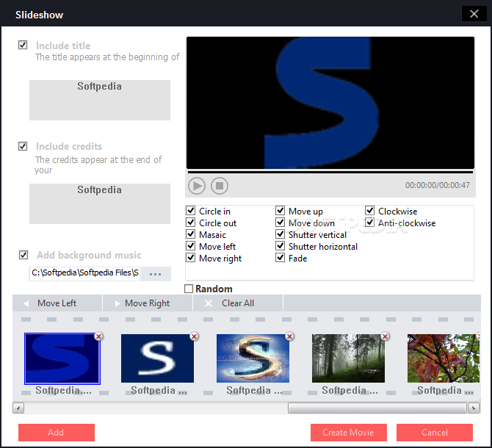Screen dimensions: 492x448
Task: Uncheck Anti-clockwise transition
Action: (x=369, y=223)
